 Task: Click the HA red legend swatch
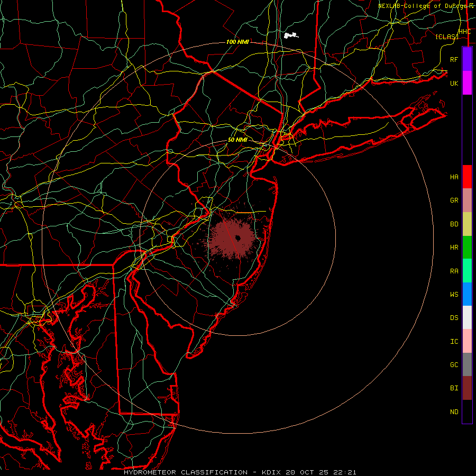467,177
